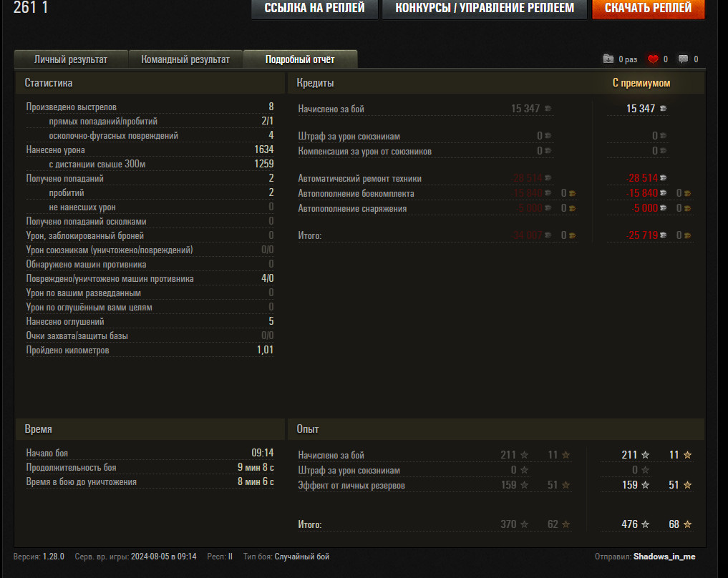Click Получено попаданий label

click(64, 179)
